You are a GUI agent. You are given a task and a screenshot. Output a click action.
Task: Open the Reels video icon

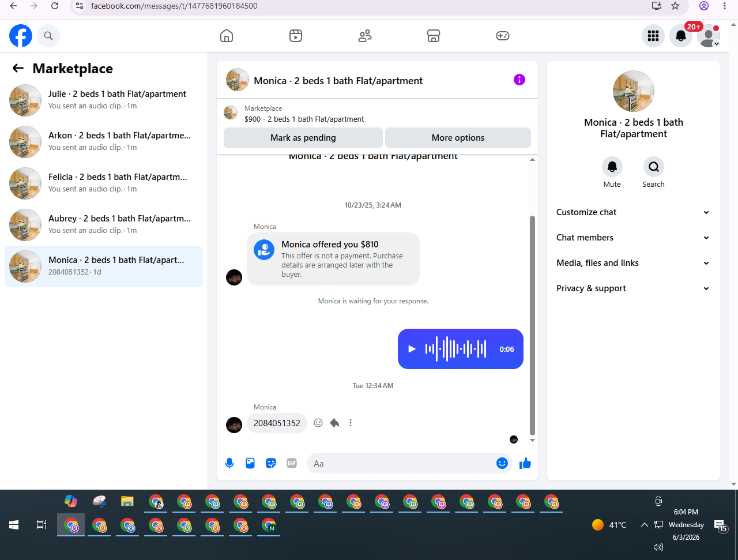pos(296,36)
